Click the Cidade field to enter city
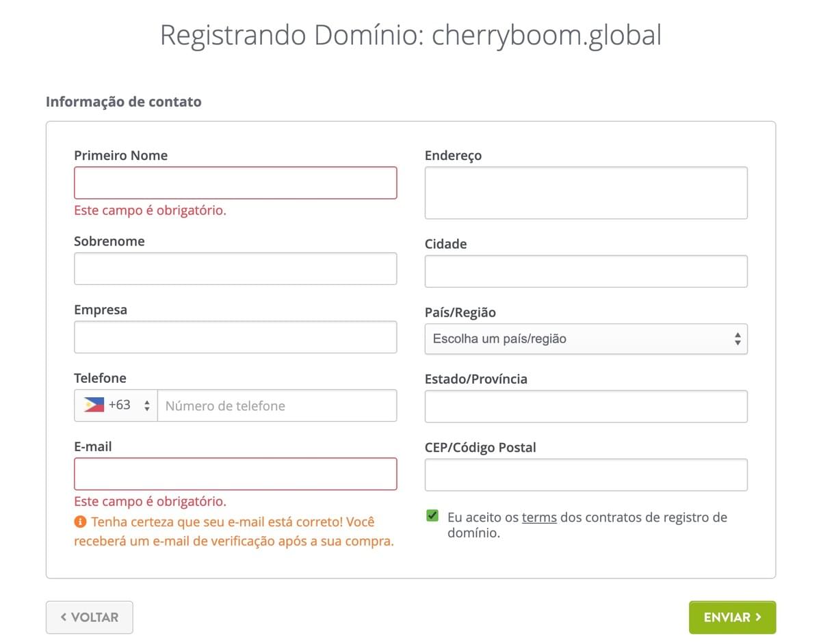 point(586,271)
